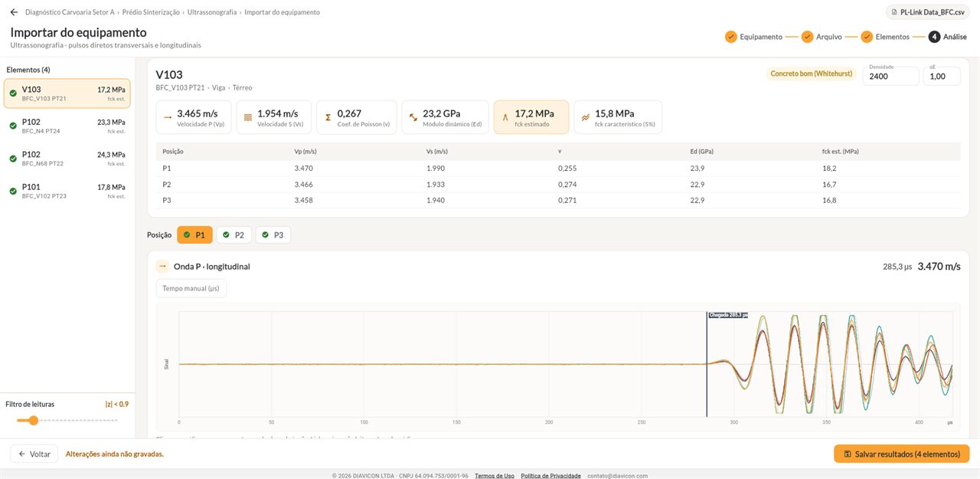The height and width of the screenshot is (479, 980).
Task: Click the Filtro de leituras slider handle
Action: point(33,420)
